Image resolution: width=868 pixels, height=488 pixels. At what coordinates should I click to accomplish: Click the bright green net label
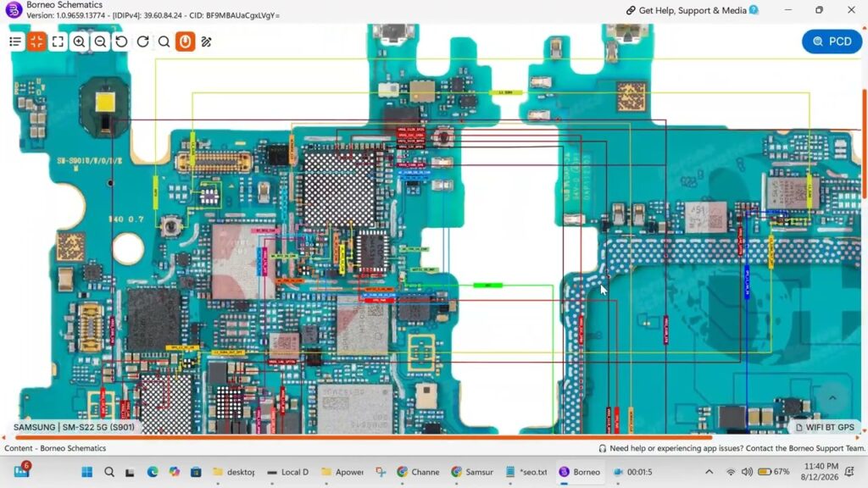coord(487,286)
